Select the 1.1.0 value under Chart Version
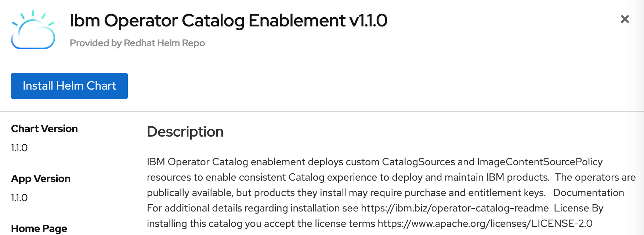Image resolution: width=644 pixels, height=235 pixels. (19, 148)
